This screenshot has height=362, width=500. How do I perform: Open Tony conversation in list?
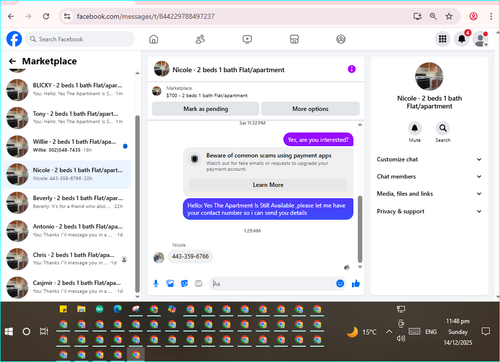(67, 118)
